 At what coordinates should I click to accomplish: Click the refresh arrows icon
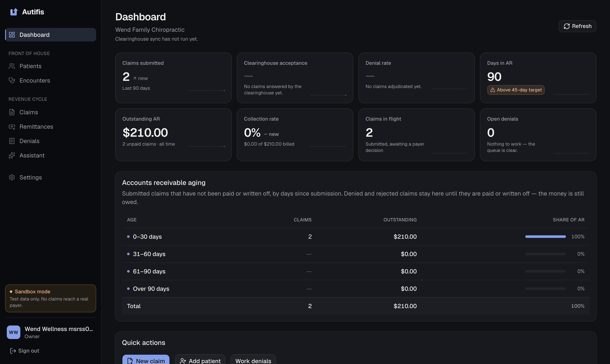pyautogui.click(x=567, y=26)
